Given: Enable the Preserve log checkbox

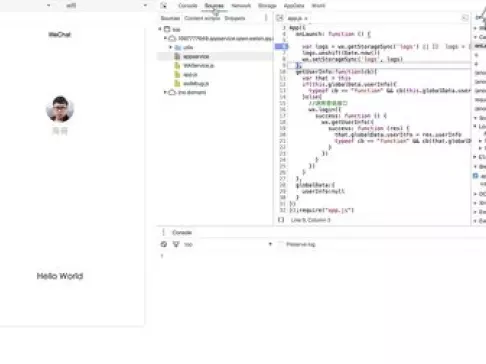Looking at the screenshot, I should (281, 244).
